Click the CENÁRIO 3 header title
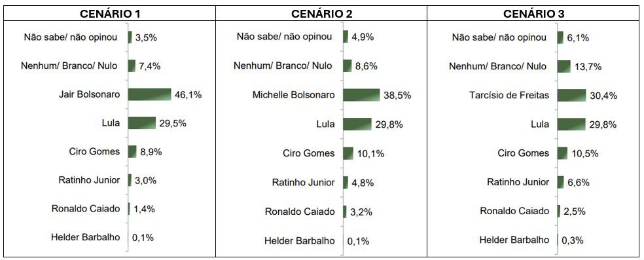This screenshot has height=260, width=644. coord(534,14)
